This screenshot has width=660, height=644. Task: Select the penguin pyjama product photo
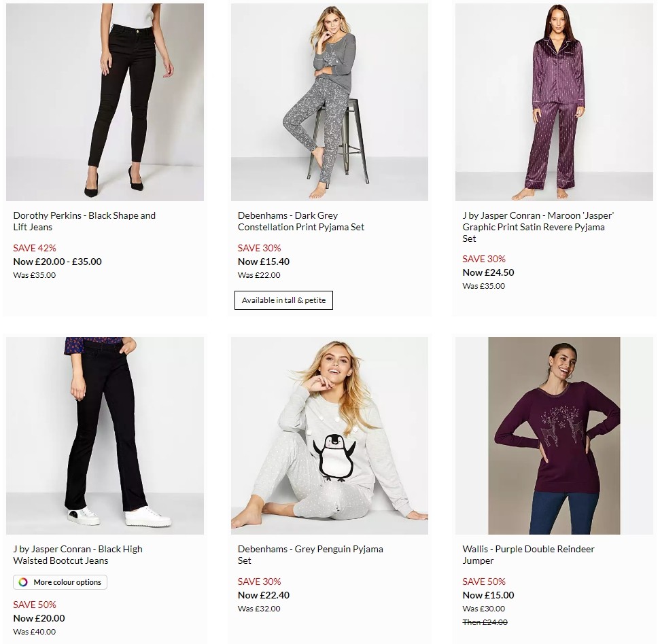330,435
